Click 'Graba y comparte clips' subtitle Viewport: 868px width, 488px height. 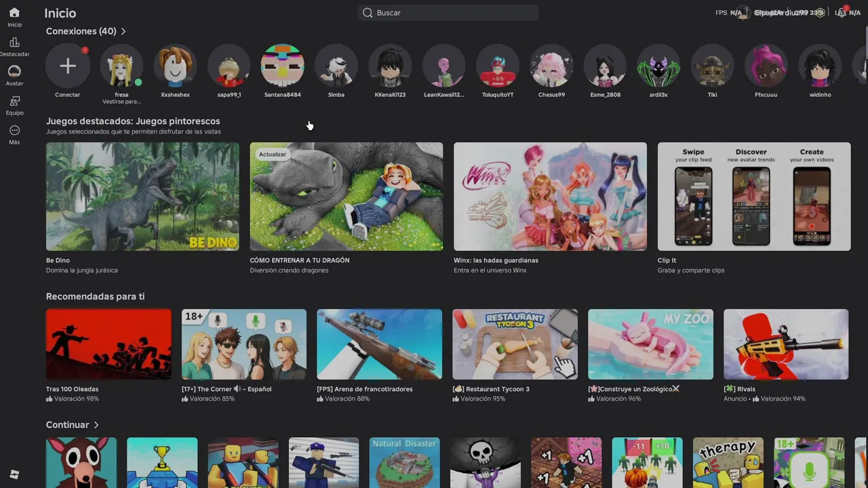tap(691, 270)
